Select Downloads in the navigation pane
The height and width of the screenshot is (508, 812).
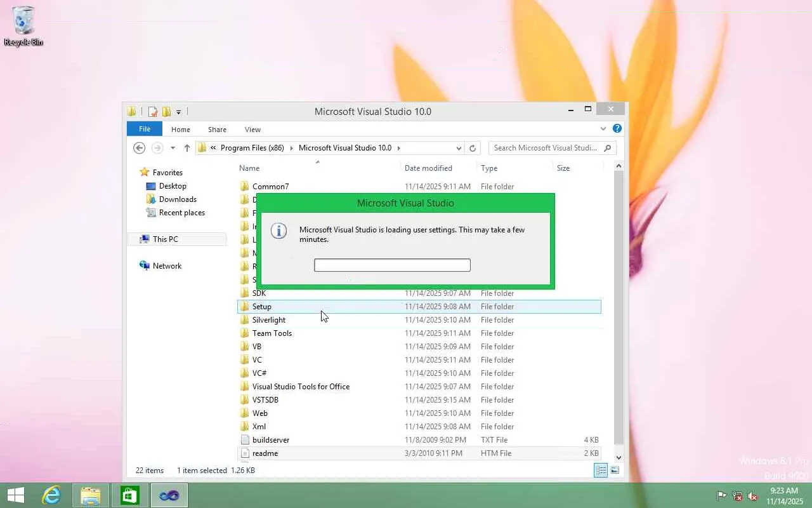point(178,199)
